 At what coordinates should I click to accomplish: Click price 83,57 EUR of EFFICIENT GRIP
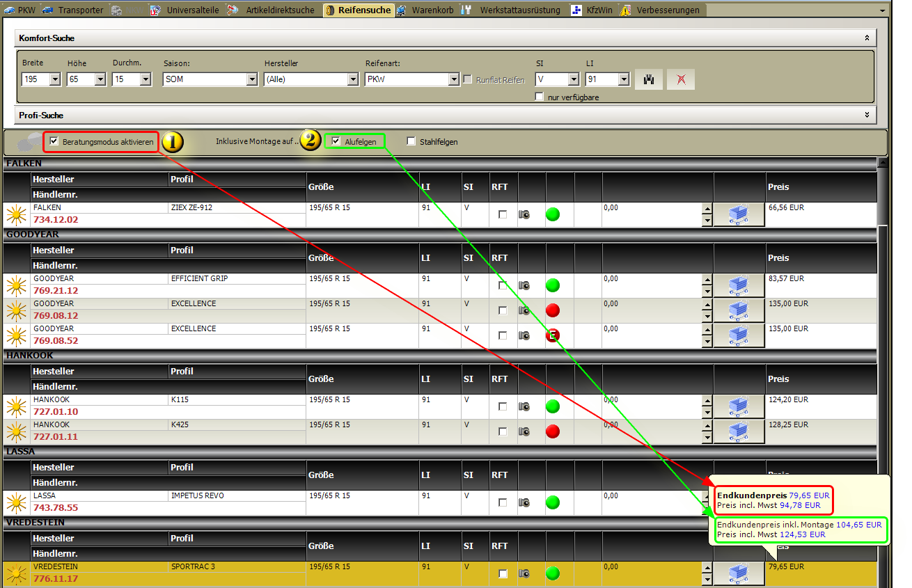[x=786, y=279]
